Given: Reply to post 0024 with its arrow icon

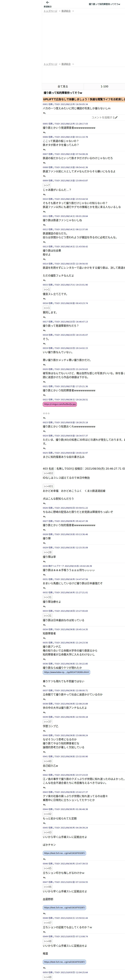Looking at the screenshot, I should [44, 449].
